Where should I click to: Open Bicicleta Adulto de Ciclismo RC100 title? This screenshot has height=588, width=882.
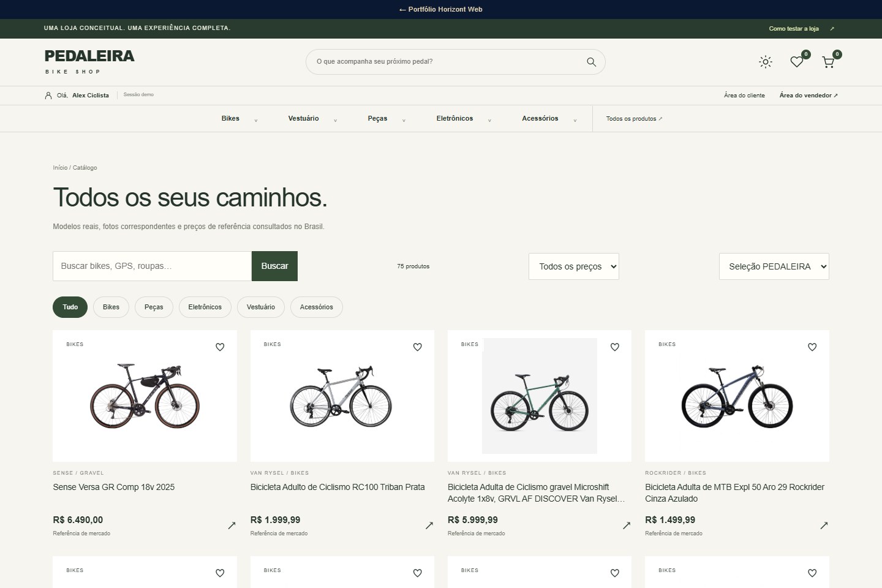click(337, 487)
